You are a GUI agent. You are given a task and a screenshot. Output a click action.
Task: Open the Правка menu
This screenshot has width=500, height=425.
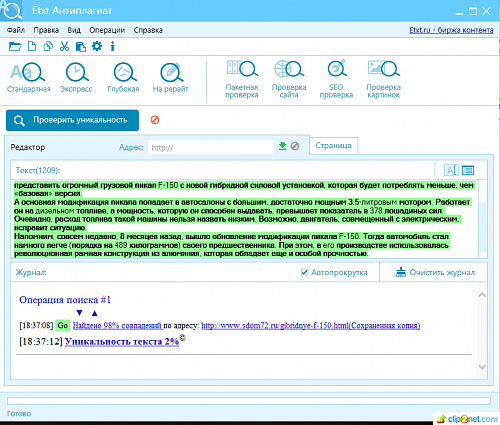tap(46, 30)
